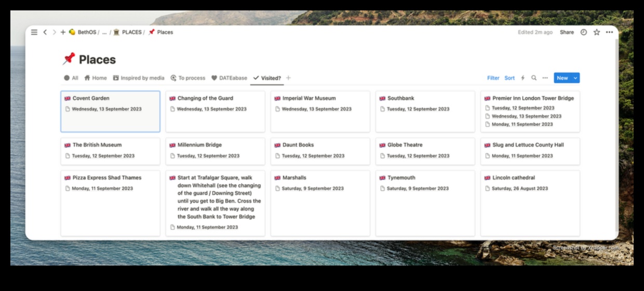Click the lightning bolt automations icon
The image size is (644, 291).
click(523, 78)
